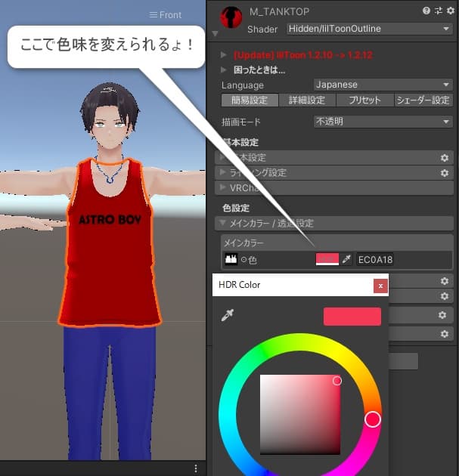This screenshot has width=459, height=476.
Task: Open gear menu of ライティング設定 row
Action: (445, 173)
